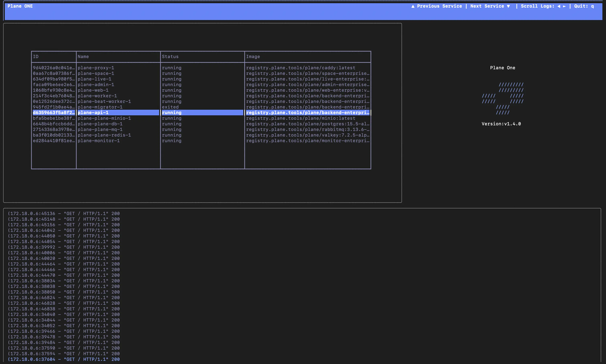This screenshot has width=606, height=364.
Task: Select the plane-web-1 service
Action: pos(93,90)
